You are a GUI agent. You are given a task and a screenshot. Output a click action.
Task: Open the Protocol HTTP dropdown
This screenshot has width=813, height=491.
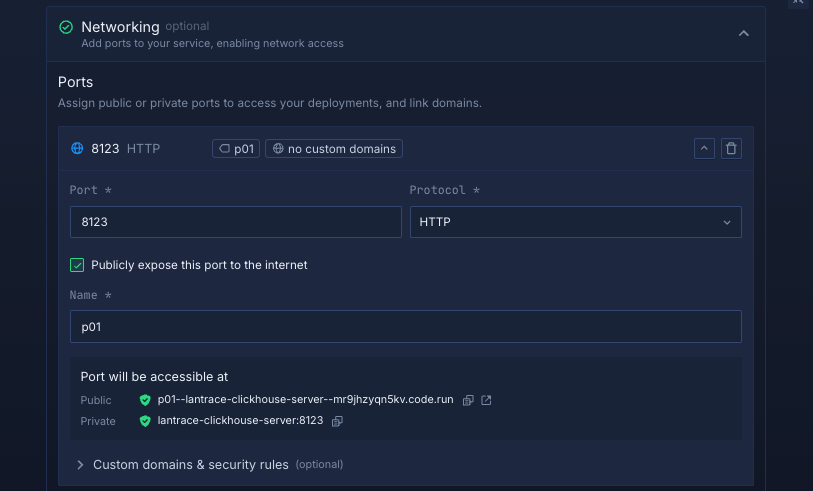[x=575, y=222]
